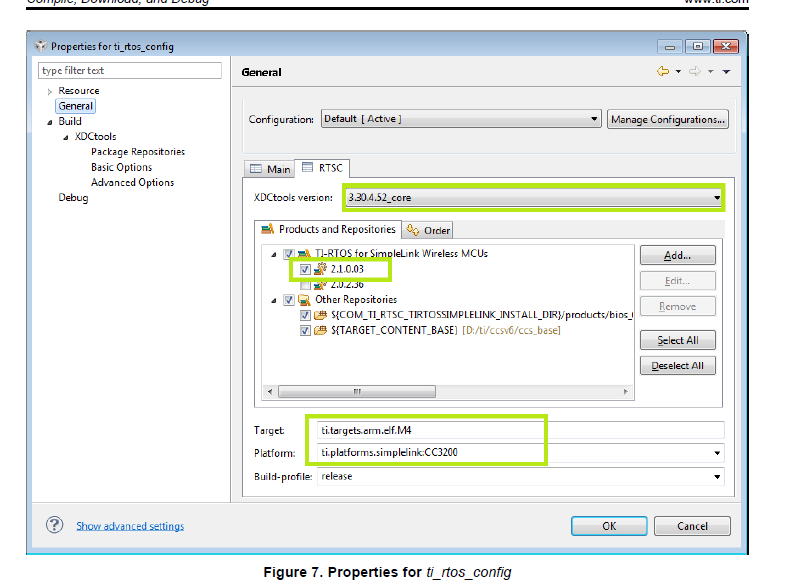Click the Remove button

677,306
